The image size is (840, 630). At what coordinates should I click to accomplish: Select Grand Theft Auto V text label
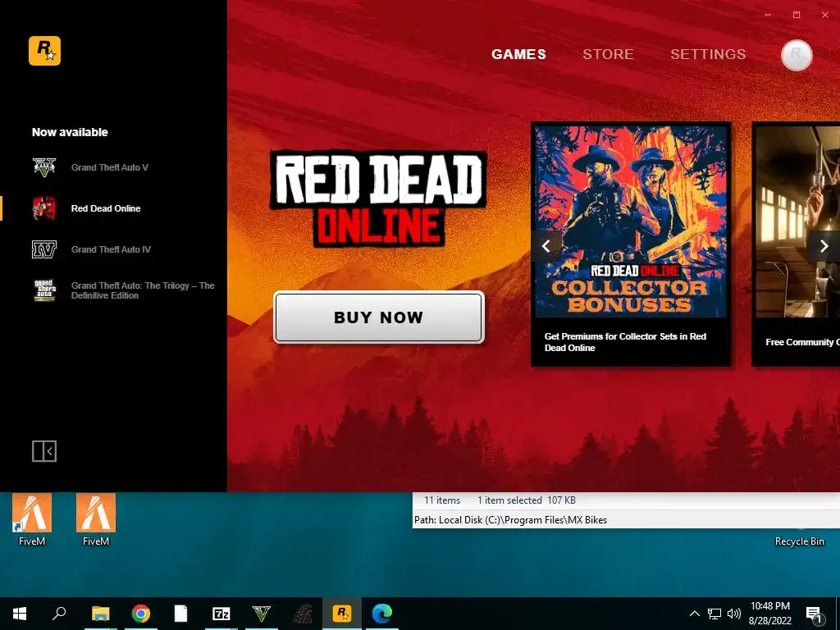(110, 167)
